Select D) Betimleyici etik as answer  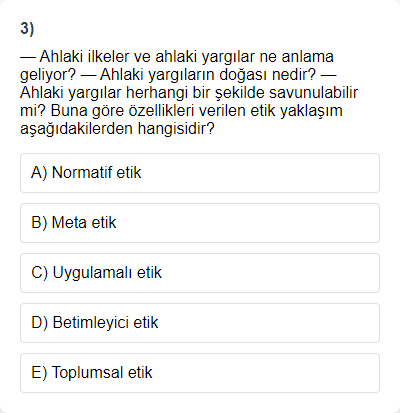200,323
